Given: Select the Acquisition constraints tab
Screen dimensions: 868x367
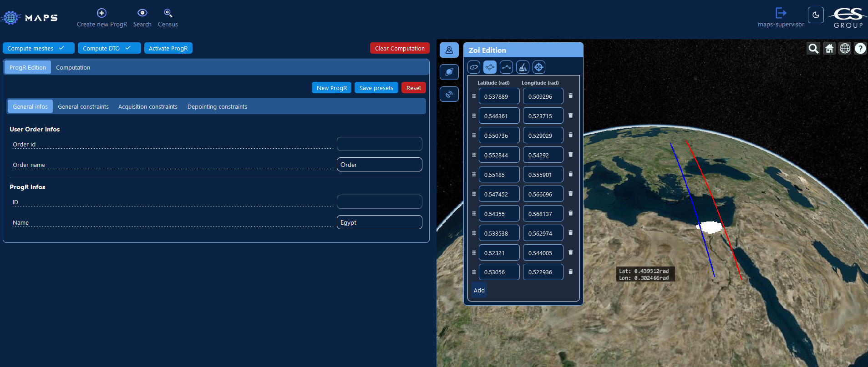Looking at the screenshot, I should [x=148, y=106].
